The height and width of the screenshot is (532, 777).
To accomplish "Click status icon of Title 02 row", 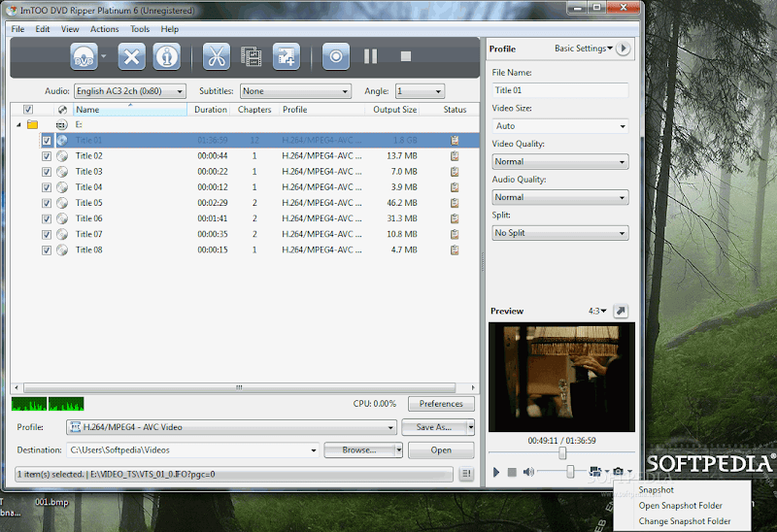I will pyautogui.click(x=455, y=156).
